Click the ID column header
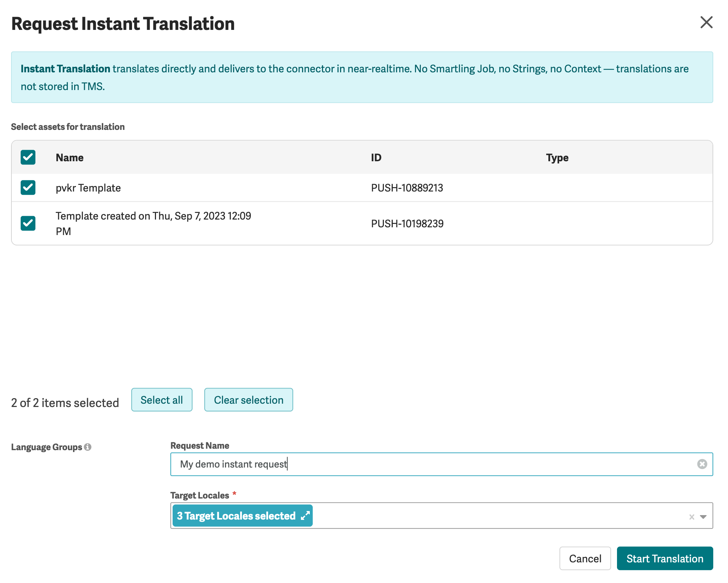Image resolution: width=728 pixels, height=583 pixels. 376,158
